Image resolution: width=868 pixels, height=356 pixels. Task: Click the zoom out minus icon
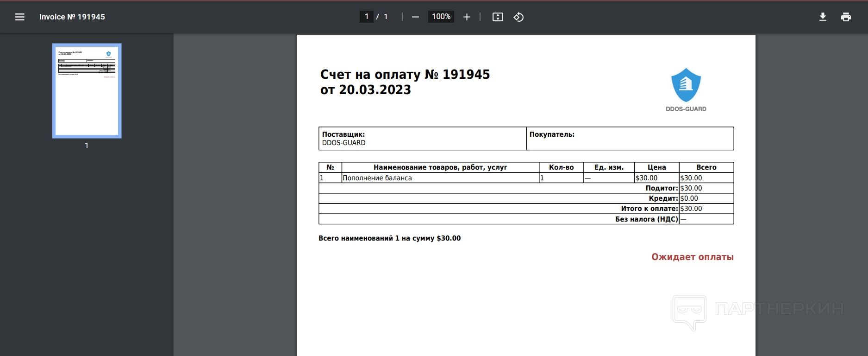[x=415, y=17]
